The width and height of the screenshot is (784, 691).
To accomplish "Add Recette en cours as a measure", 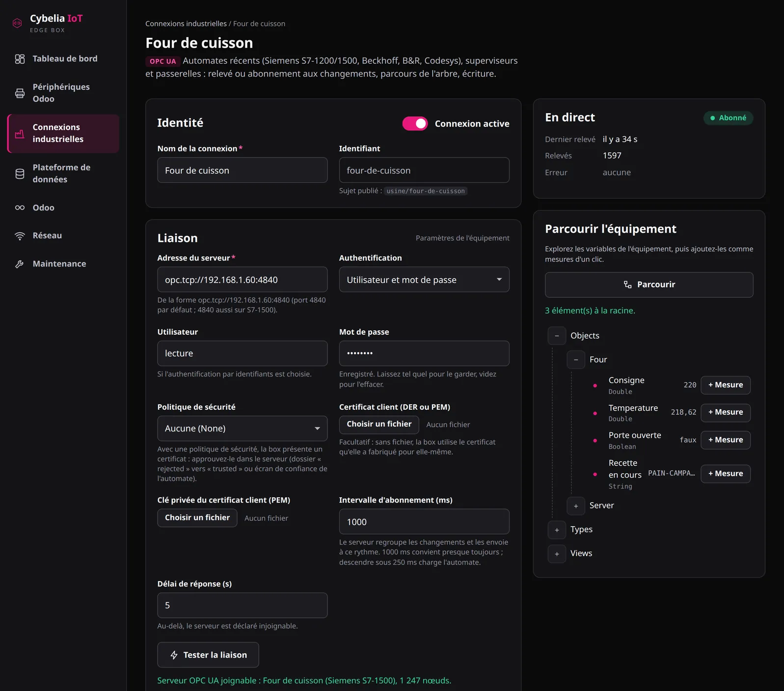I will [726, 474].
